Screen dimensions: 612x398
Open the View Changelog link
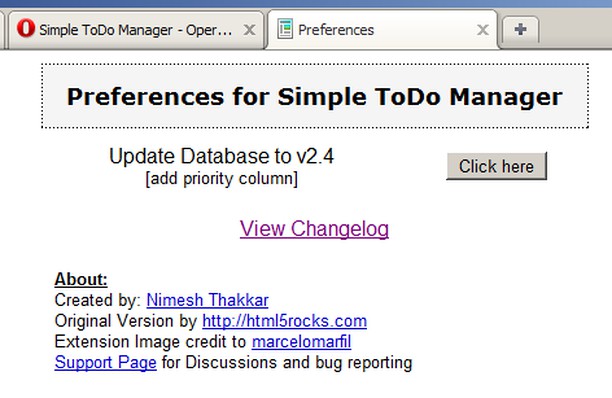314,229
